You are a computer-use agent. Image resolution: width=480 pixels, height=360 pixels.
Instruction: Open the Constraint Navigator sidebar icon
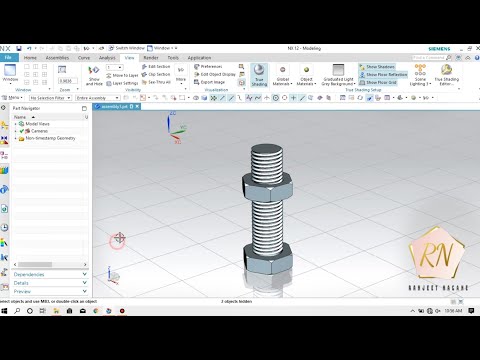pyautogui.click(x=4, y=140)
